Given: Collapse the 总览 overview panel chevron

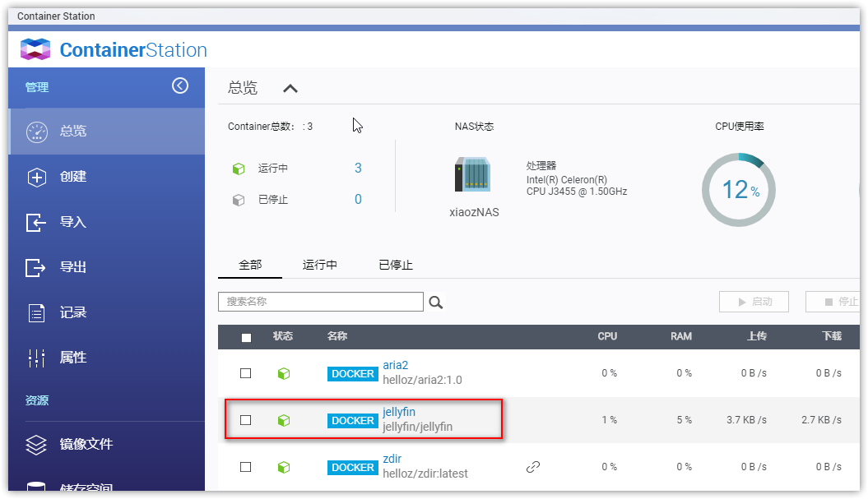Looking at the screenshot, I should click(290, 89).
